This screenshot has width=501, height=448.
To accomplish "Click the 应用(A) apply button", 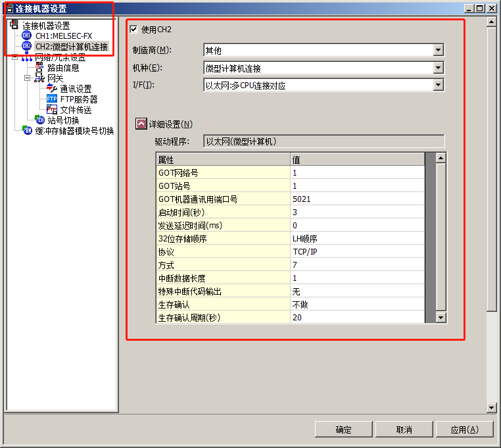I will tap(464, 430).
